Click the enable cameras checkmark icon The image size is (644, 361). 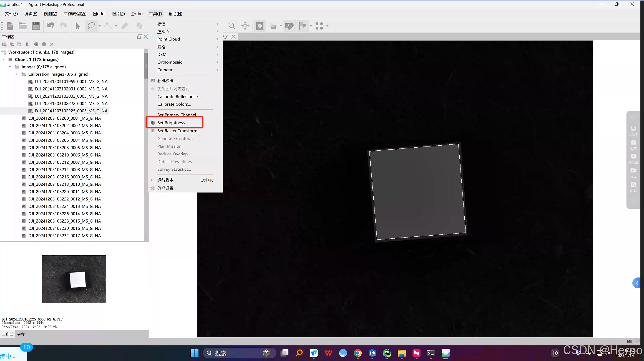coord(36,44)
